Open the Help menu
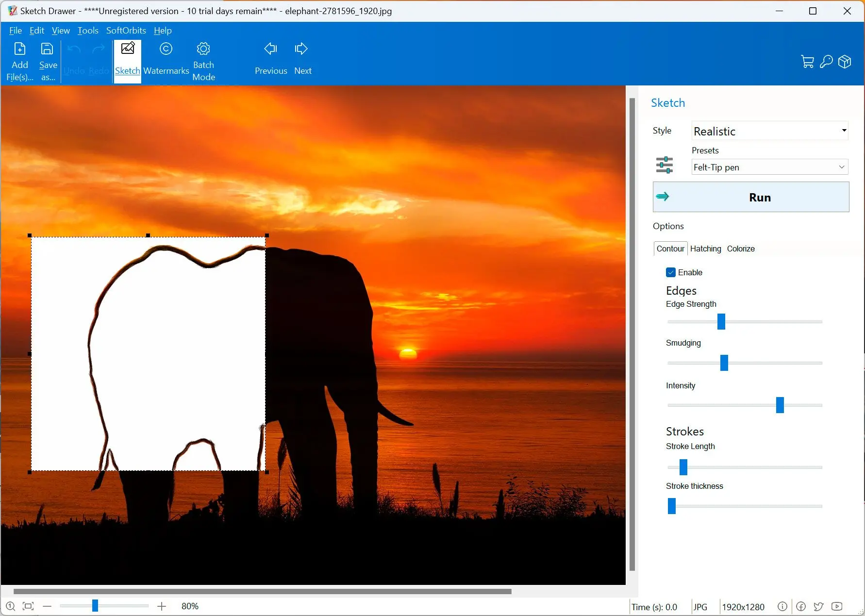The image size is (865, 616). point(163,31)
